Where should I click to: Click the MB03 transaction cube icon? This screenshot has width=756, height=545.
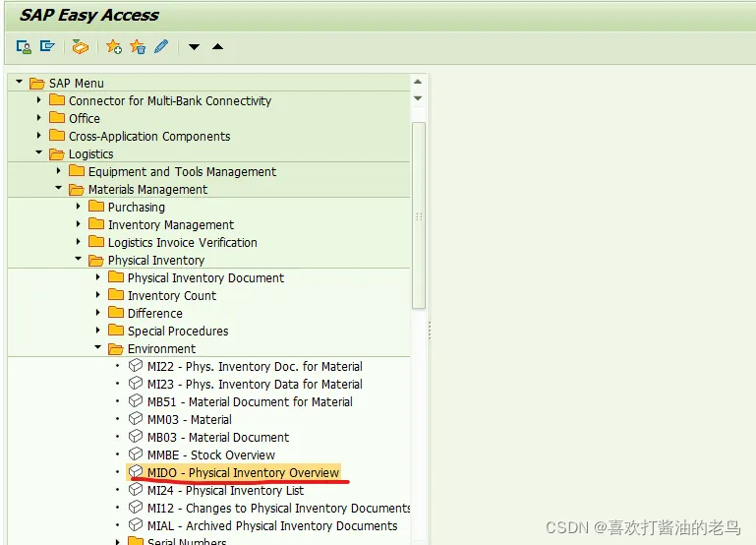click(136, 437)
